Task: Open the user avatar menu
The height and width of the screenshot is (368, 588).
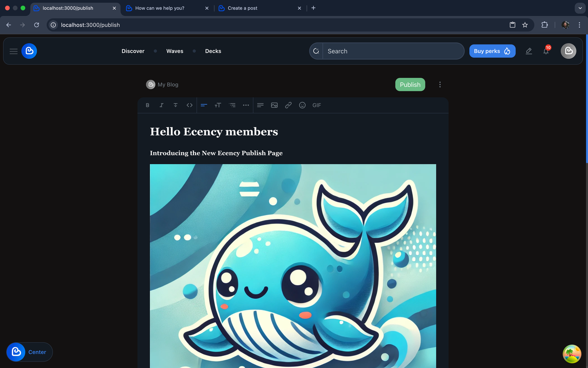Action: [x=569, y=51]
